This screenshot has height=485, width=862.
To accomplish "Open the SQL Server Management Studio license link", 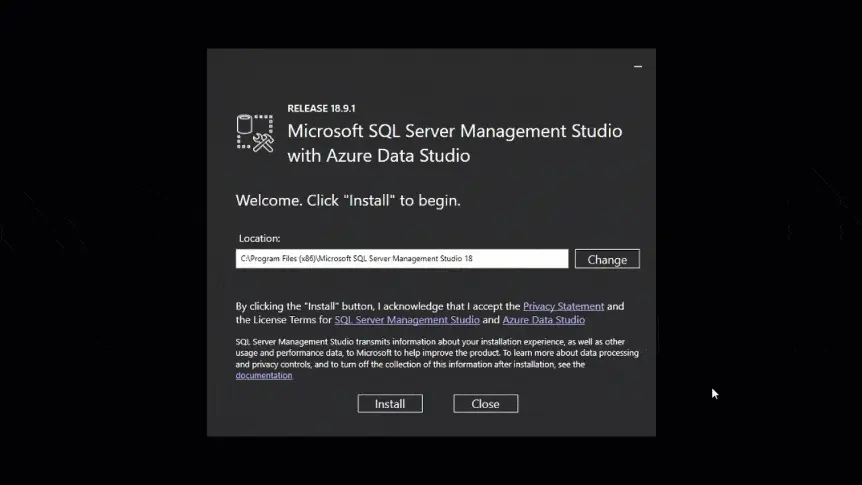I will 407,320.
